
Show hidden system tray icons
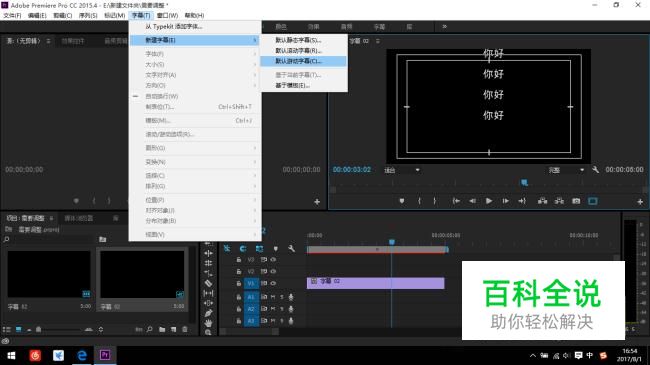tap(533, 355)
